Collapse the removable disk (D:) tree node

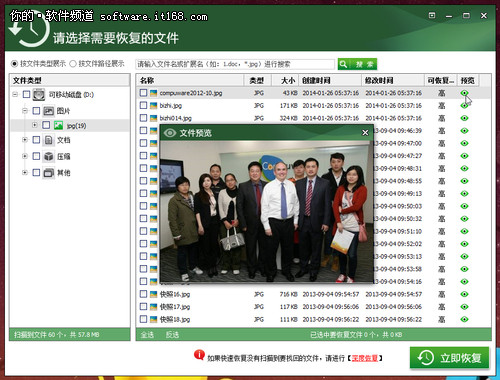pos(15,95)
